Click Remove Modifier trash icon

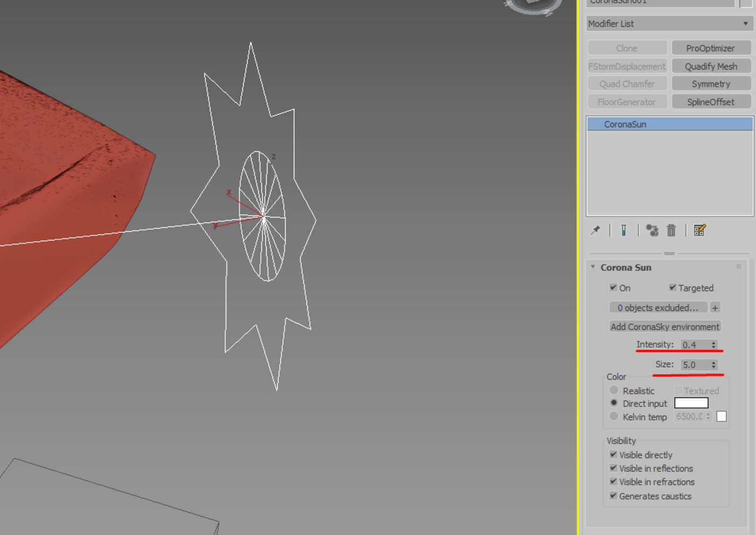click(671, 231)
